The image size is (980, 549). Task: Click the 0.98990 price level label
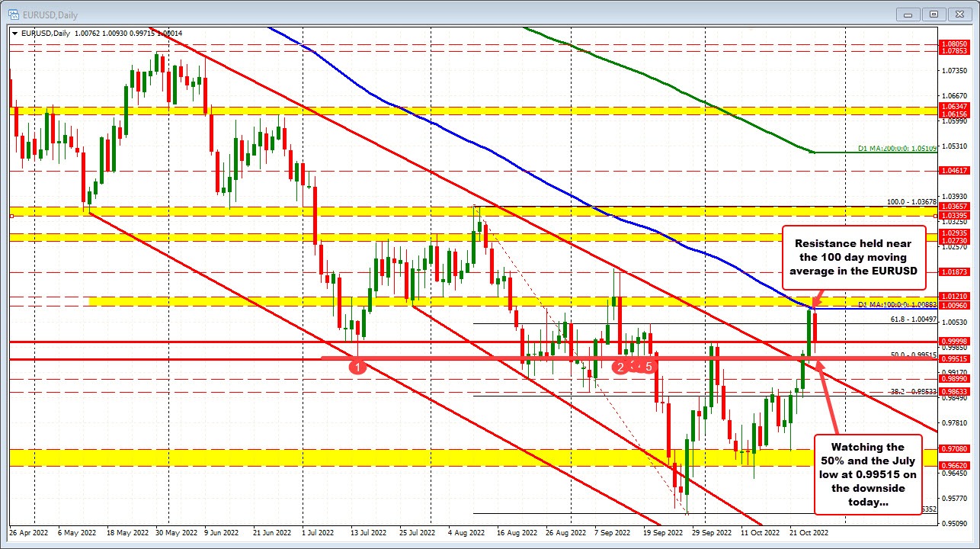(x=956, y=377)
